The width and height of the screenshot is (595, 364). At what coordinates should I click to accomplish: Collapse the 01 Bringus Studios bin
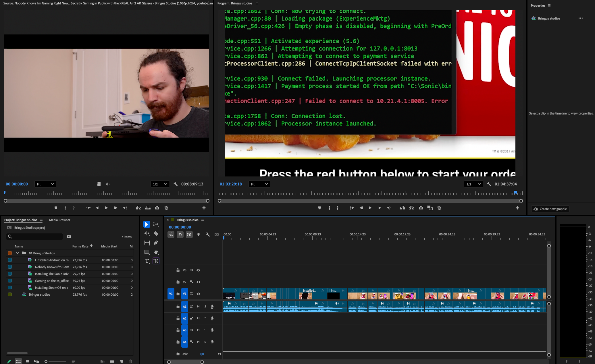[x=17, y=253]
